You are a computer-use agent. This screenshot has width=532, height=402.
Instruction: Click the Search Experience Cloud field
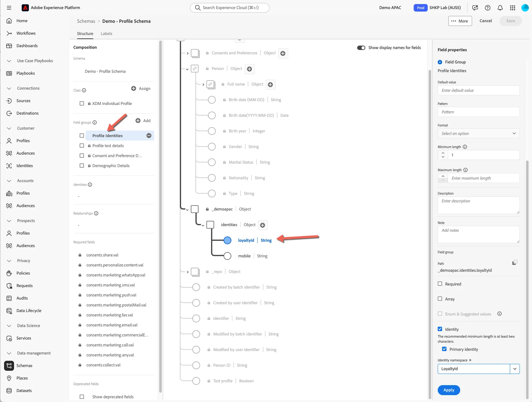[230, 7]
